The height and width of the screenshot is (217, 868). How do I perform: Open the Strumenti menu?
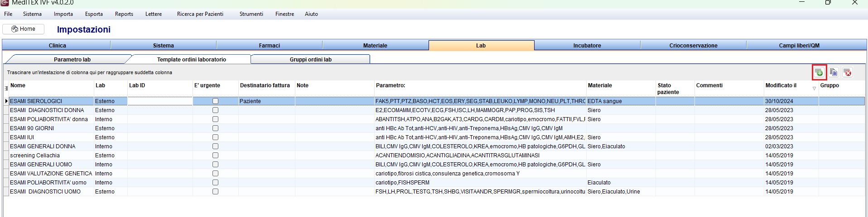coord(251,14)
